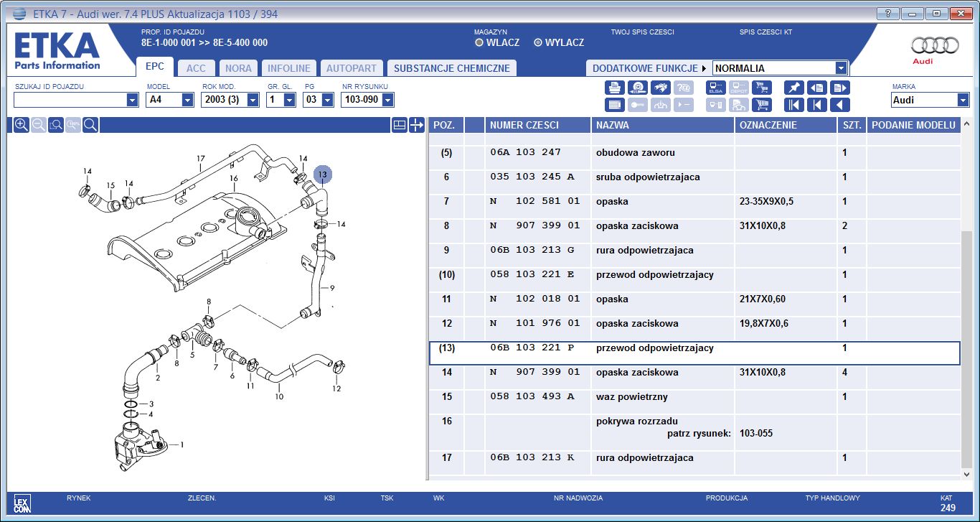Switch to the INFOLINE tab
Screen dimensions: 980x522
289,68
